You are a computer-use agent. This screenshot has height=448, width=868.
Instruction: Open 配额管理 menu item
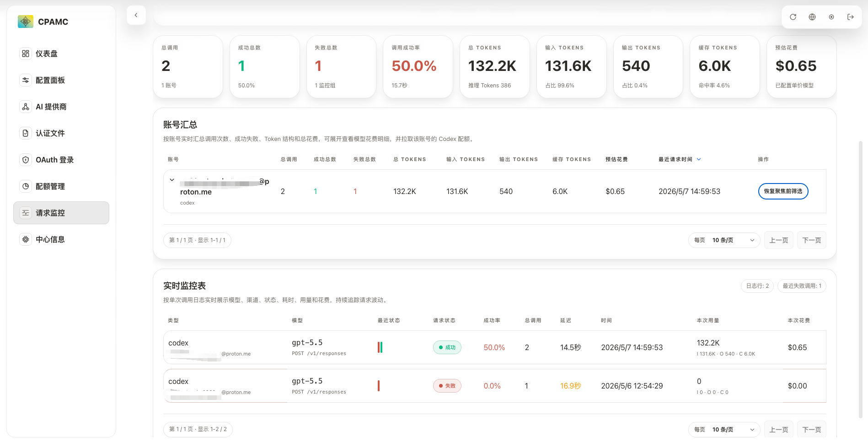click(x=61, y=186)
